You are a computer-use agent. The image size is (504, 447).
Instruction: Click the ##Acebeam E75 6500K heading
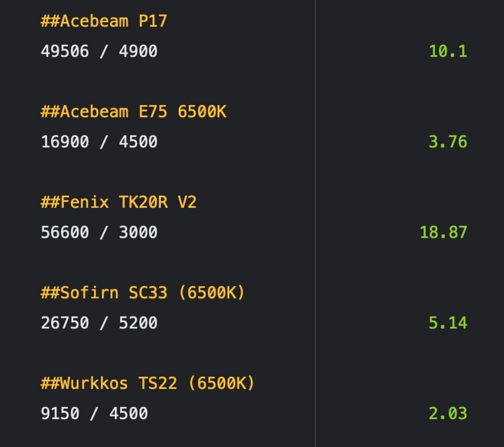click(x=133, y=111)
